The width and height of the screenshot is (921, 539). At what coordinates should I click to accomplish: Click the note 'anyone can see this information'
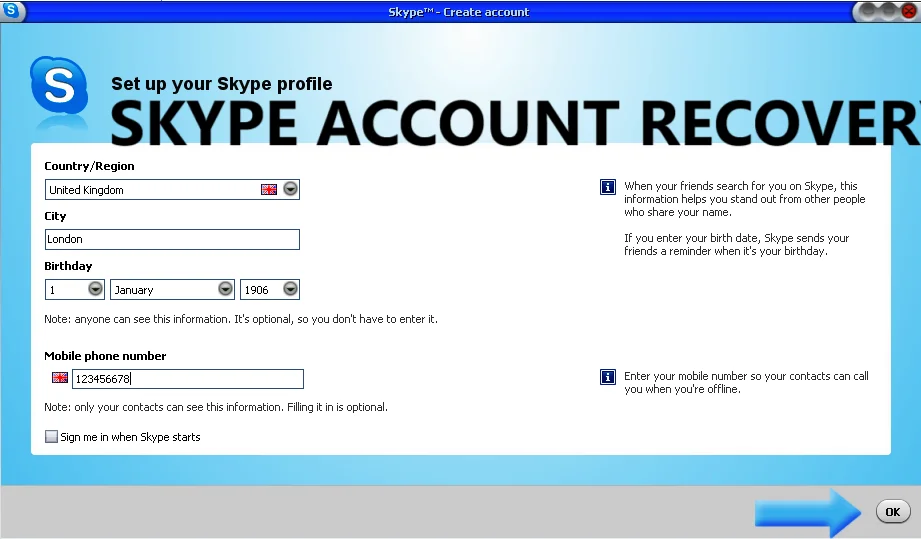coord(241,319)
